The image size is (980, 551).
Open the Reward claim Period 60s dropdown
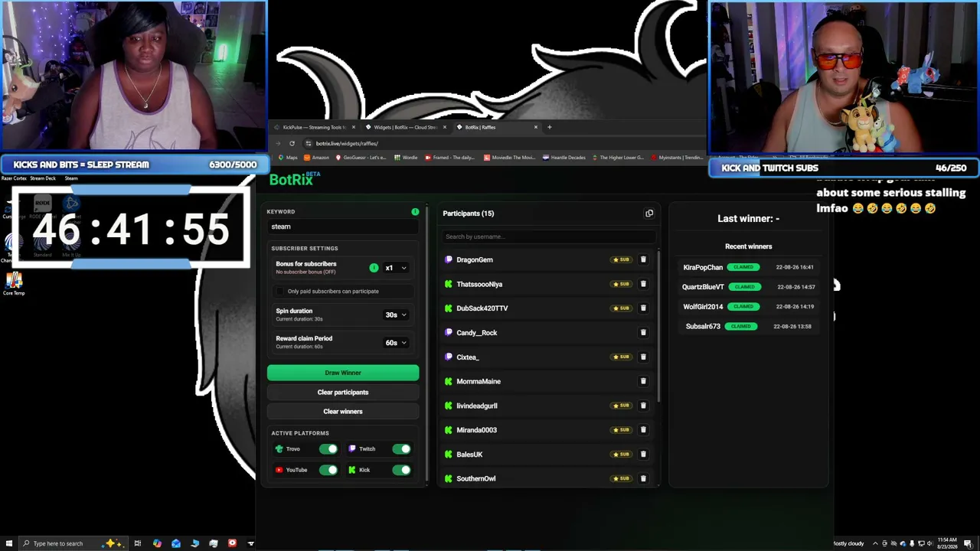(396, 343)
